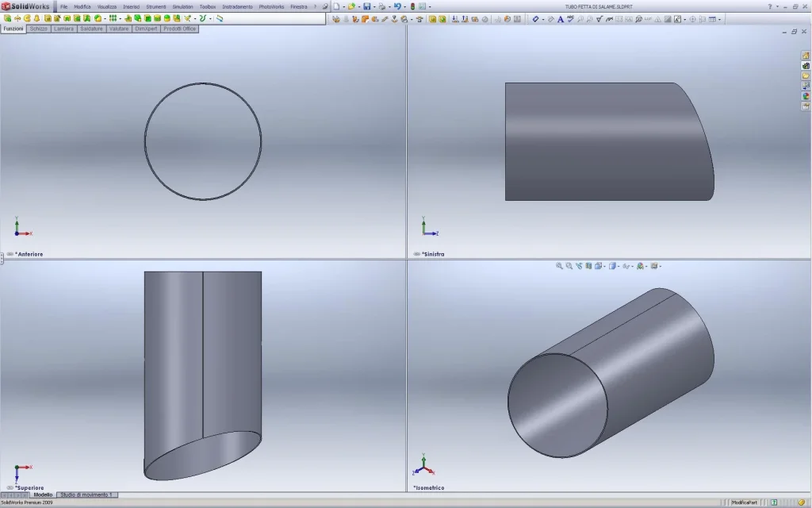Select the Linear Pattern feature icon

pyautogui.click(x=113, y=18)
